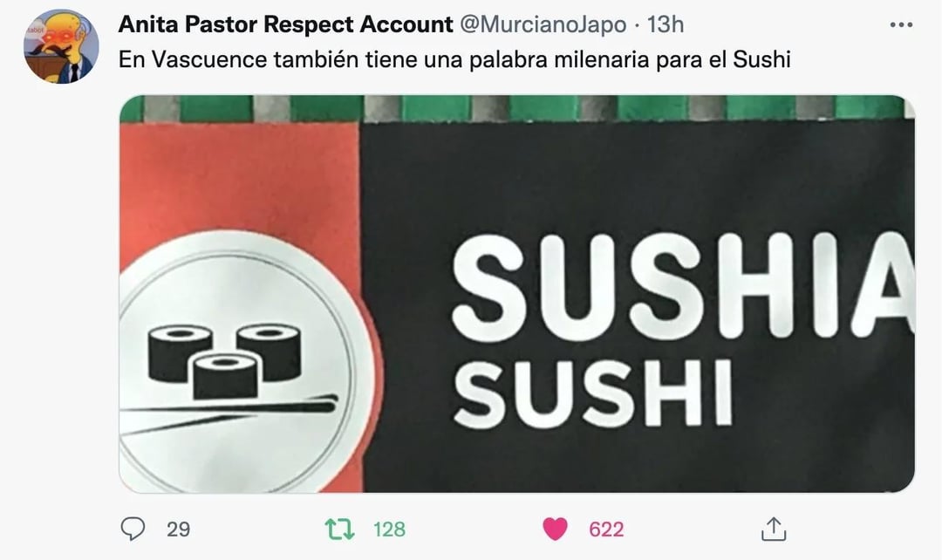The image size is (942, 560).
Task: Unlike the tweet via the pink heart
Action: [555, 529]
